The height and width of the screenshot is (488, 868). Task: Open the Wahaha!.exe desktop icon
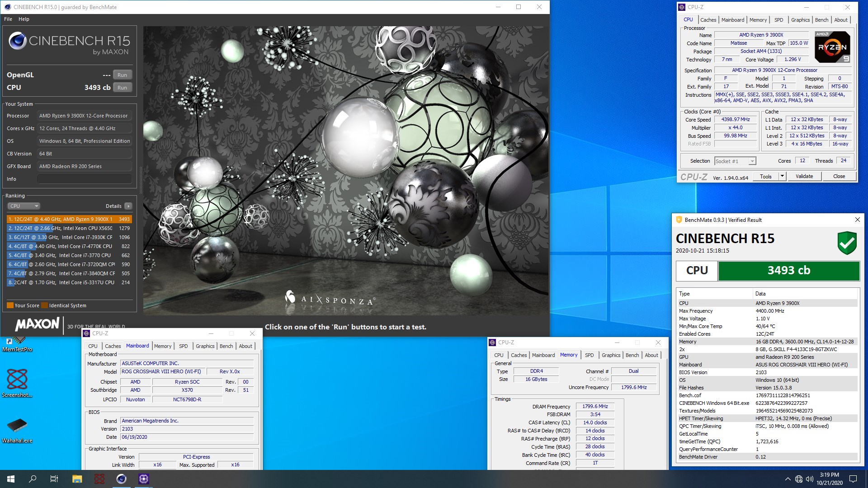pyautogui.click(x=17, y=431)
